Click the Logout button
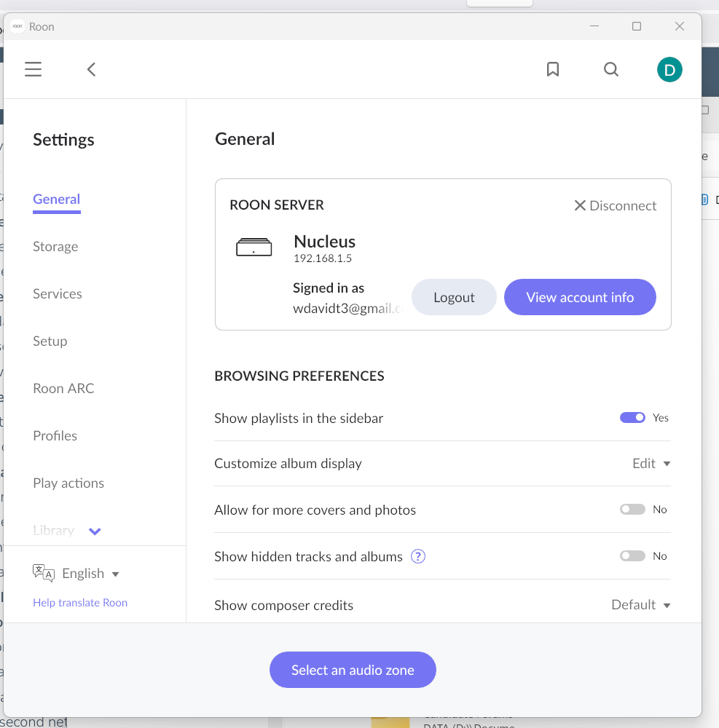719x728 pixels. click(x=454, y=297)
